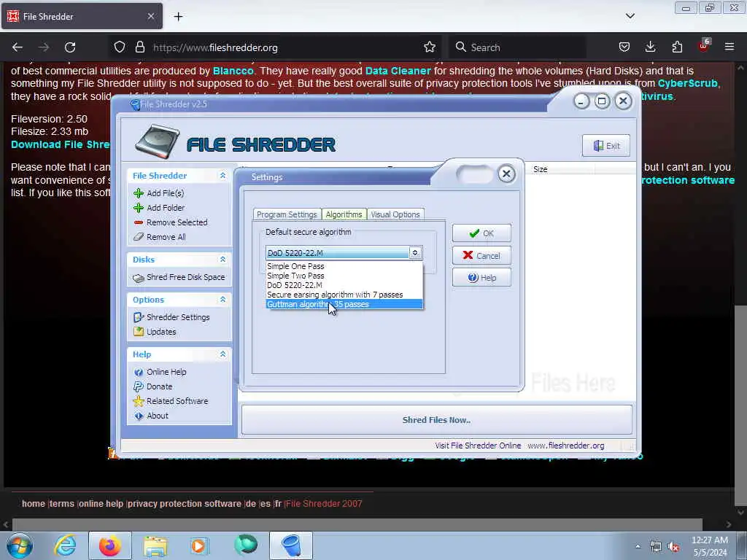Screen dimensions: 747x560
Task: Go back using Firefox back arrow
Action: click(18, 47)
